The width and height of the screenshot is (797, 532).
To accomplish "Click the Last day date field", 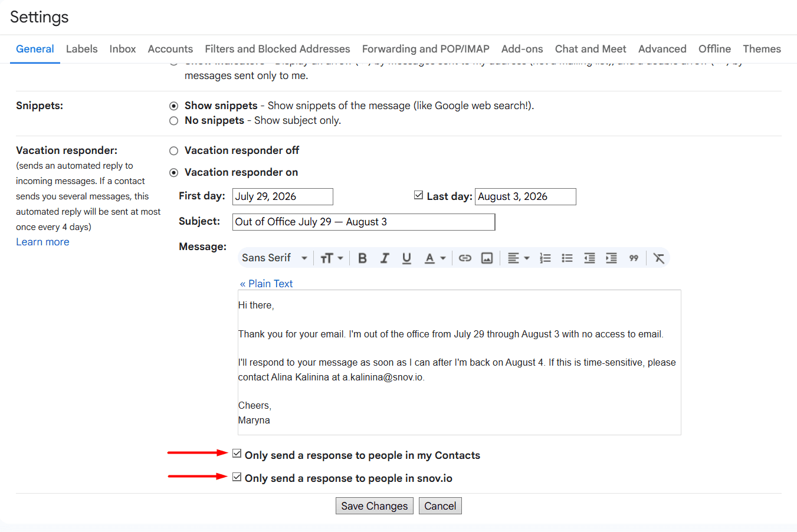I will (526, 196).
